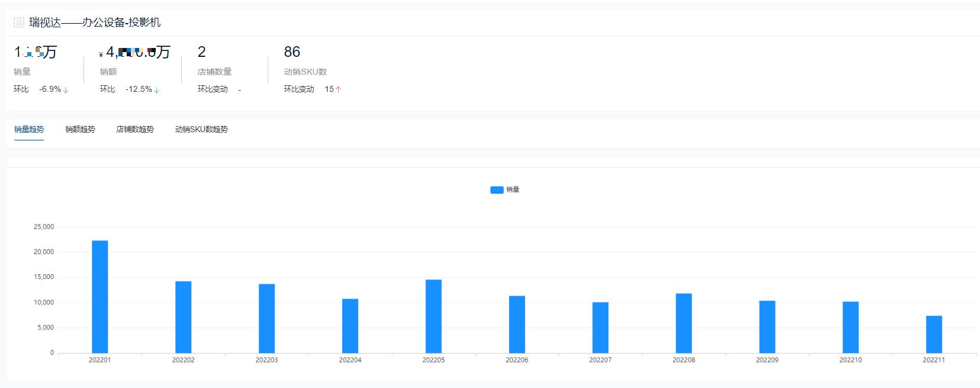Select the 202210 bar
This screenshot has width=980, height=388.
[851, 328]
